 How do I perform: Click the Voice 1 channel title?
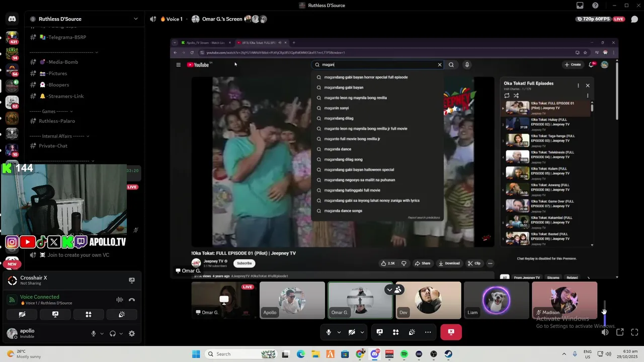point(174,19)
